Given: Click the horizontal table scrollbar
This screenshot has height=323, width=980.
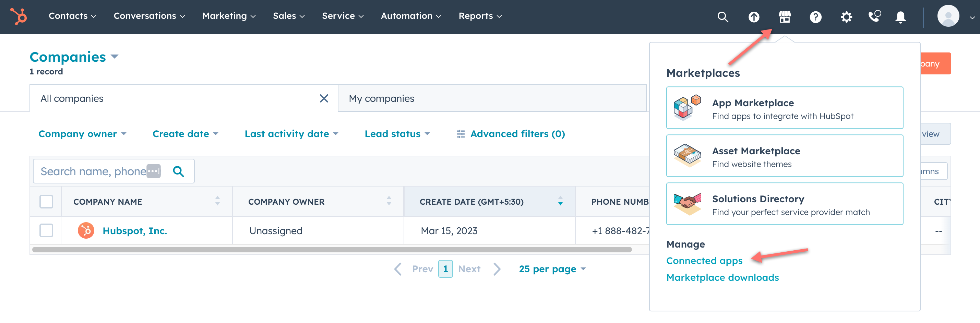Looking at the screenshot, I should click(332, 250).
